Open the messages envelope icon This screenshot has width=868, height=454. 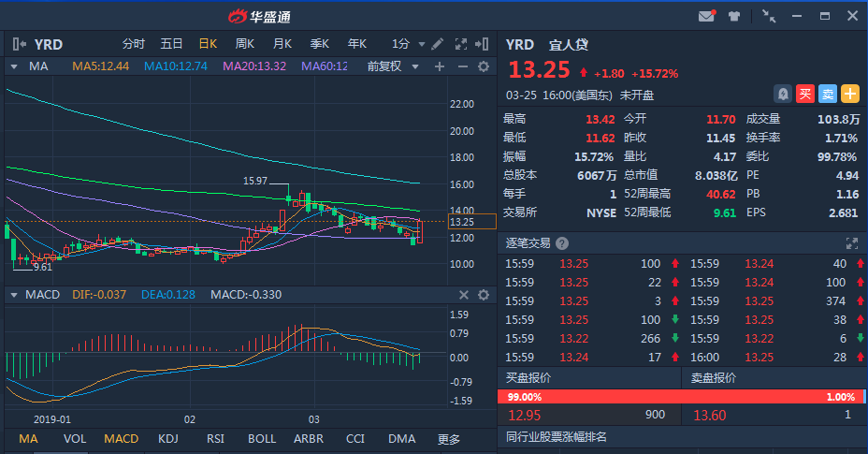706,16
